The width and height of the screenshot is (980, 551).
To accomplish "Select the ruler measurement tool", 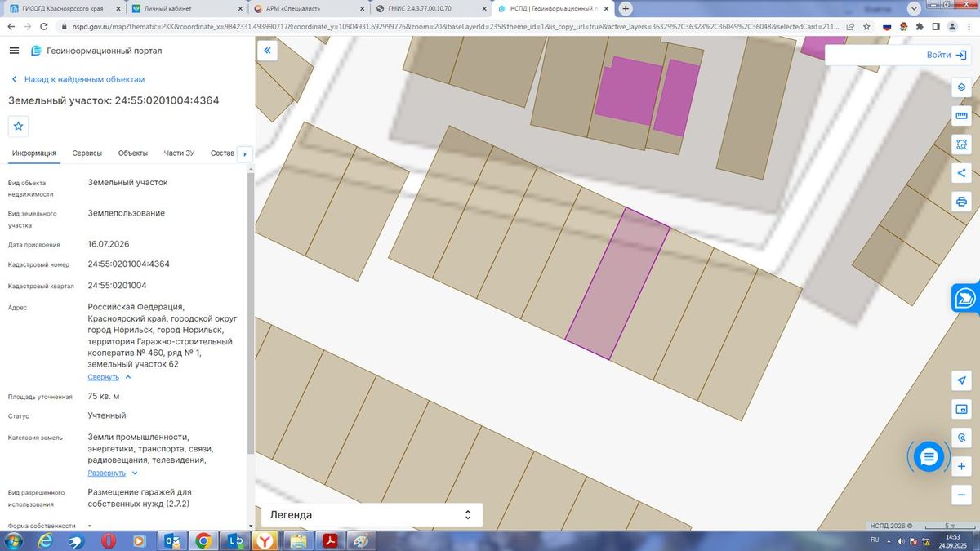I will [961, 116].
